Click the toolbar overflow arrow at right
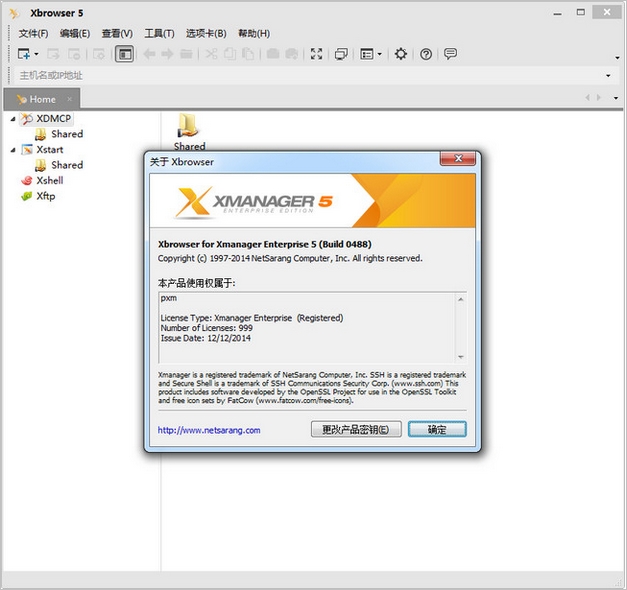 [617, 58]
